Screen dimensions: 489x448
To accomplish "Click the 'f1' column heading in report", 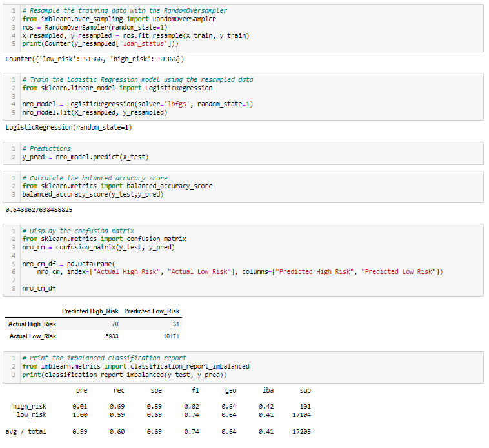I will tap(195, 391).
